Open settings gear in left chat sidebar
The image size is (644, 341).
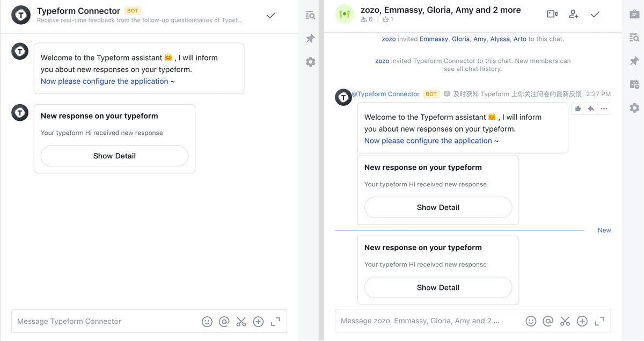pyautogui.click(x=310, y=62)
